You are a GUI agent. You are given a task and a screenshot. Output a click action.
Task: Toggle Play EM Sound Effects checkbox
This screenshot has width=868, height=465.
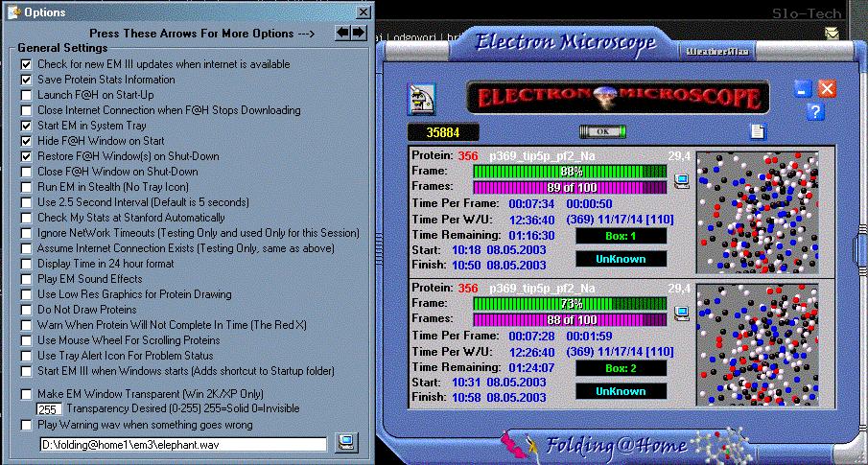pyautogui.click(x=27, y=279)
